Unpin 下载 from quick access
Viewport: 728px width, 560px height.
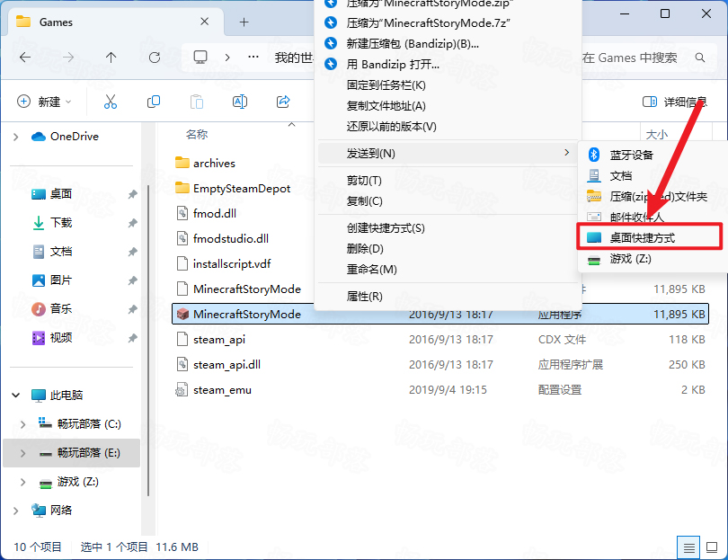pyautogui.click(x=133, y=223)
